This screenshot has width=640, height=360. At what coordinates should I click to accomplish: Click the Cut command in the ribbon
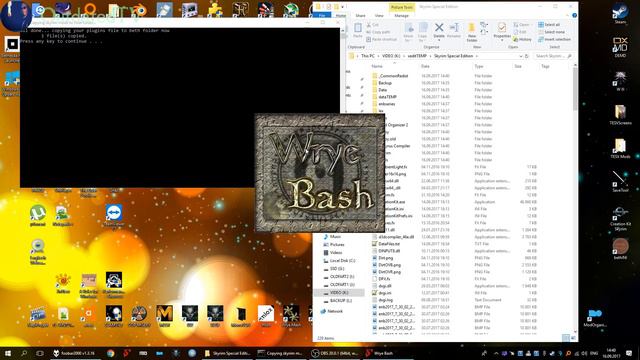[x=372, y=25]
